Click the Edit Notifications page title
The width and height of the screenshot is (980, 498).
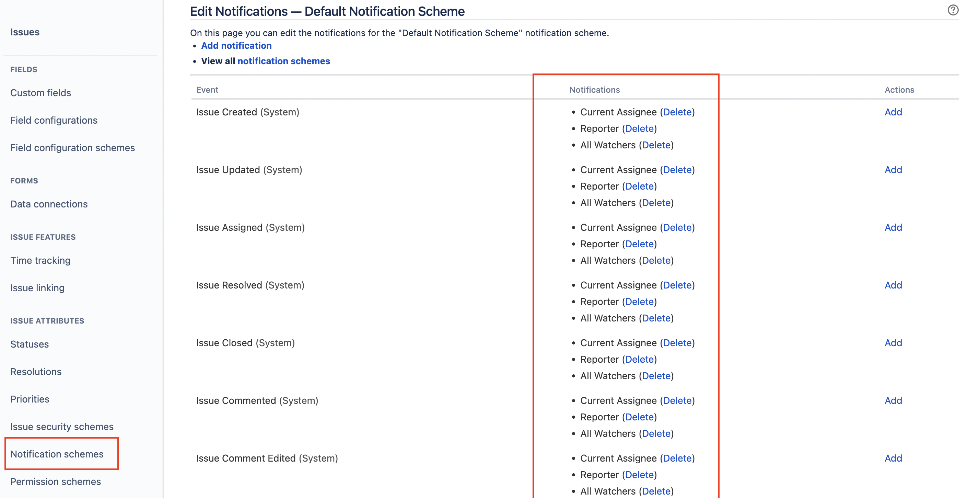(327, 11)
